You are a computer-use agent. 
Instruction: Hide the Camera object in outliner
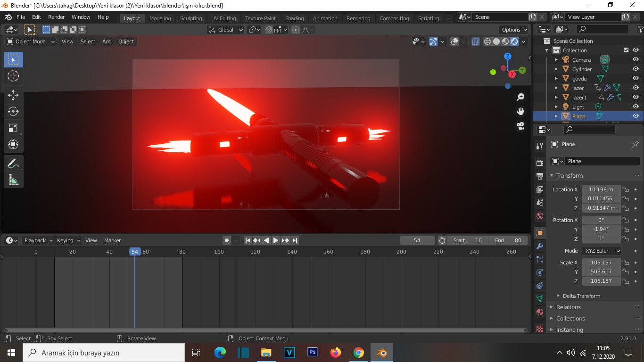(636, 60)
